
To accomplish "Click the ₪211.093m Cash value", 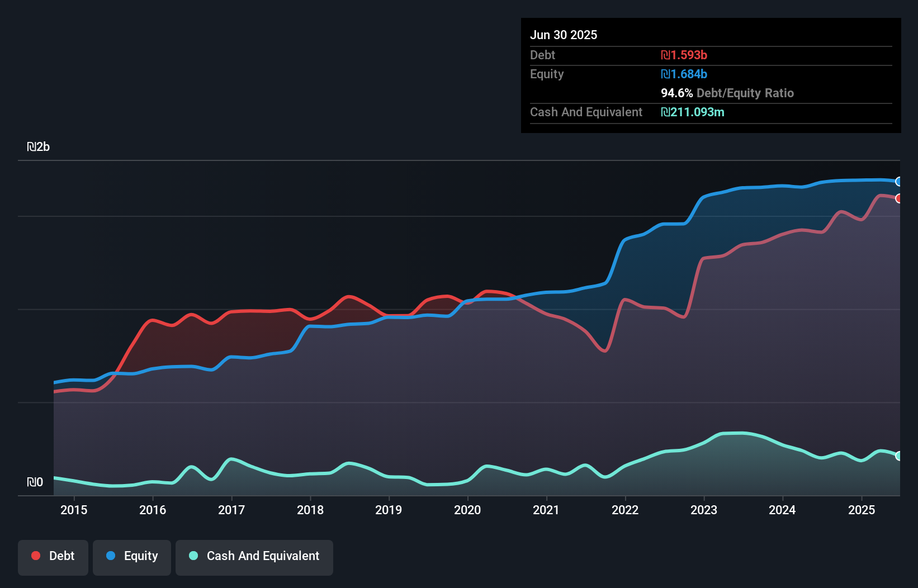I will 693,112.
